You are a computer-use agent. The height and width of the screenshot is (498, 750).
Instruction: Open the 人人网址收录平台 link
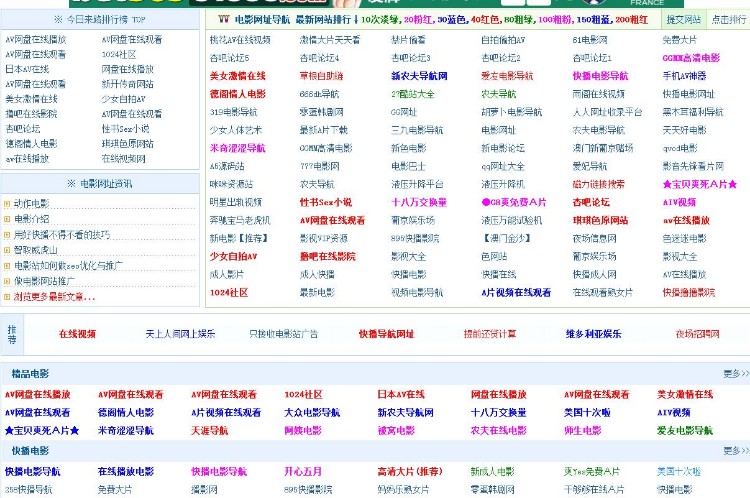pos(607,112)
